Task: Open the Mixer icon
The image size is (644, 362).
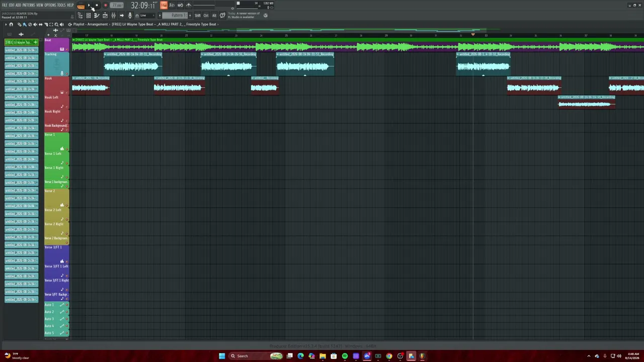Action: point(113,16)
